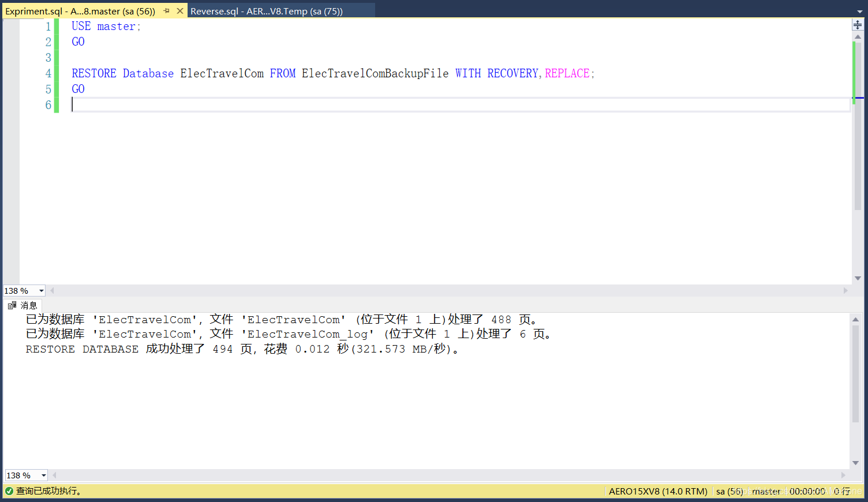Viewport: 868px width, 502px height.
Task: Click the GO statement on line 5
Action: pos(78,89)
